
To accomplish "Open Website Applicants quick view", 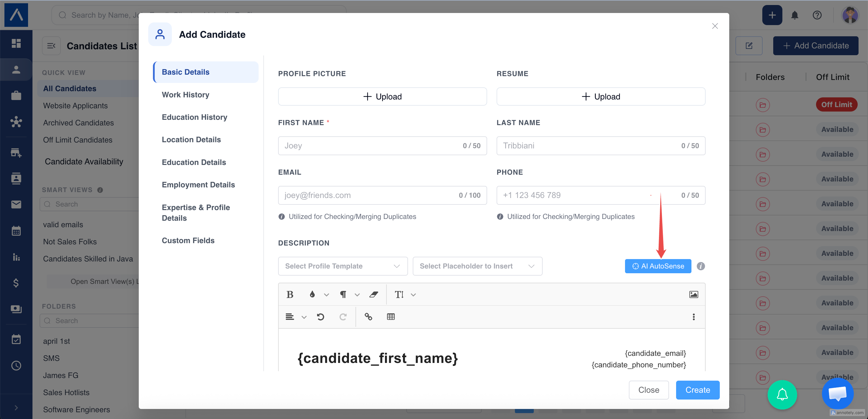I will (x=75, y=106).
